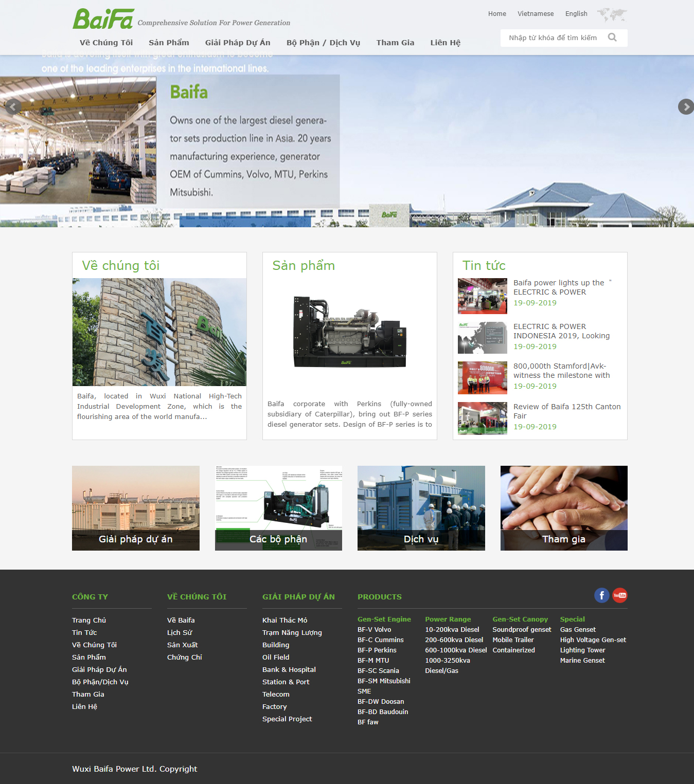This screenshot has height=784, width=694.
Task: Click Marine Genset link
Action: click(582, 661)
